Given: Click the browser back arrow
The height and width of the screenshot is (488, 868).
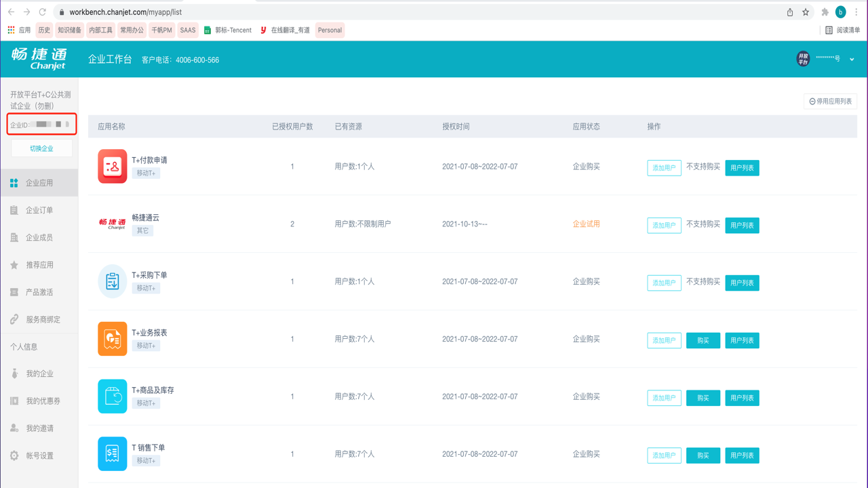Looking at the screenshot, I should pyautogui.click(x=11, y=12).
